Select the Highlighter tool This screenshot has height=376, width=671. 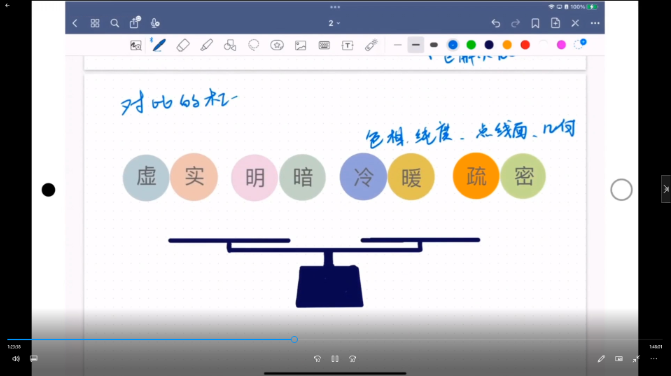pyautogui.click(x=207, y=45)
